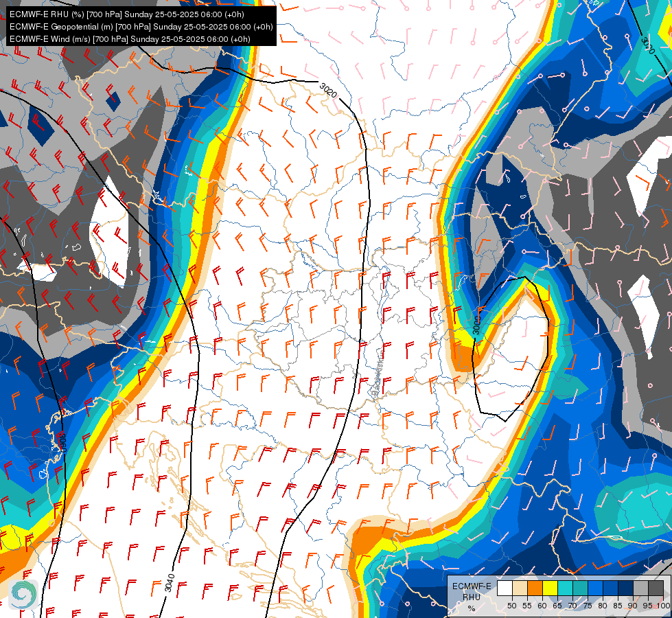Click the '50' legend tick label
Screen dimensions: 672x618
coord(511,606)
